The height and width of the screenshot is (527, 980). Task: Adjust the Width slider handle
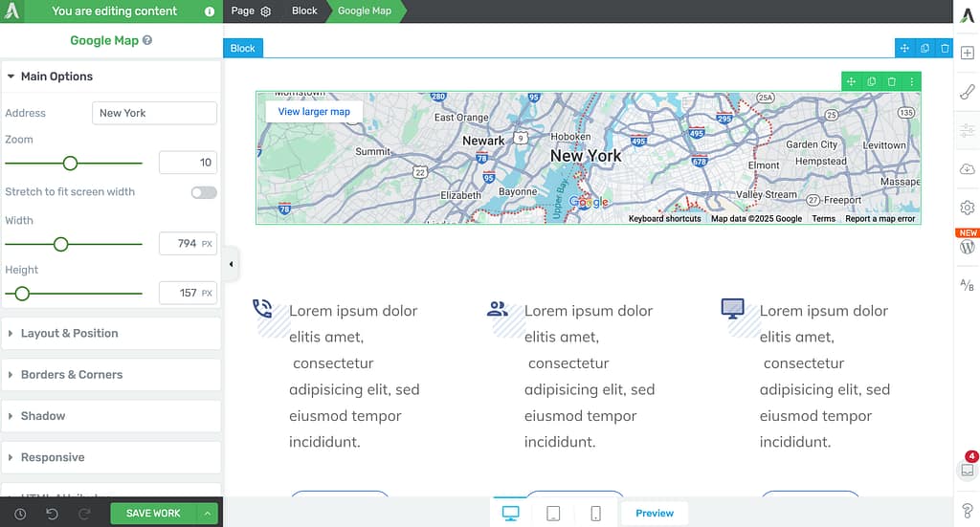[x=60, y=244]
